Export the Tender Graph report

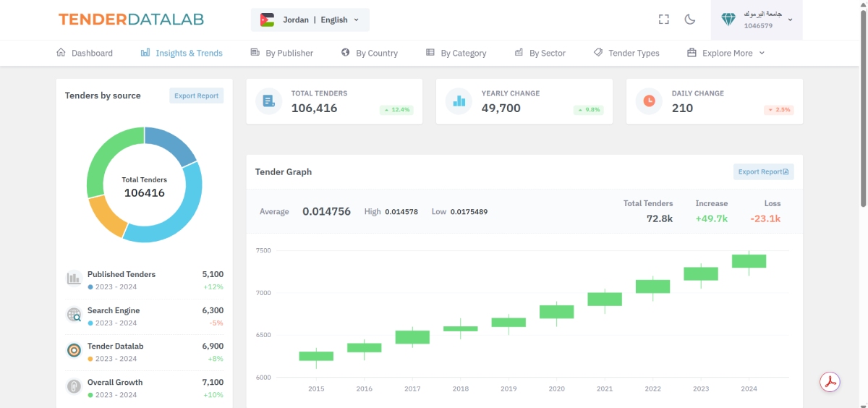(763, 171)
